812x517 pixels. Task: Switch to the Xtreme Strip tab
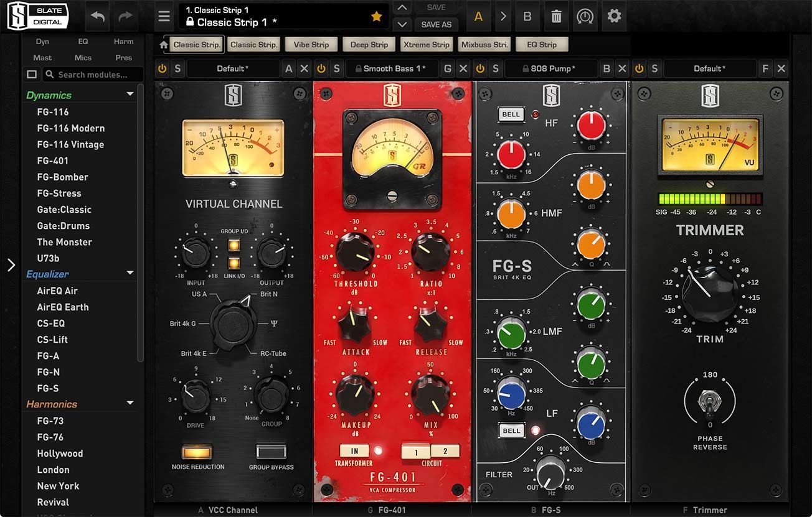[427, 45]
